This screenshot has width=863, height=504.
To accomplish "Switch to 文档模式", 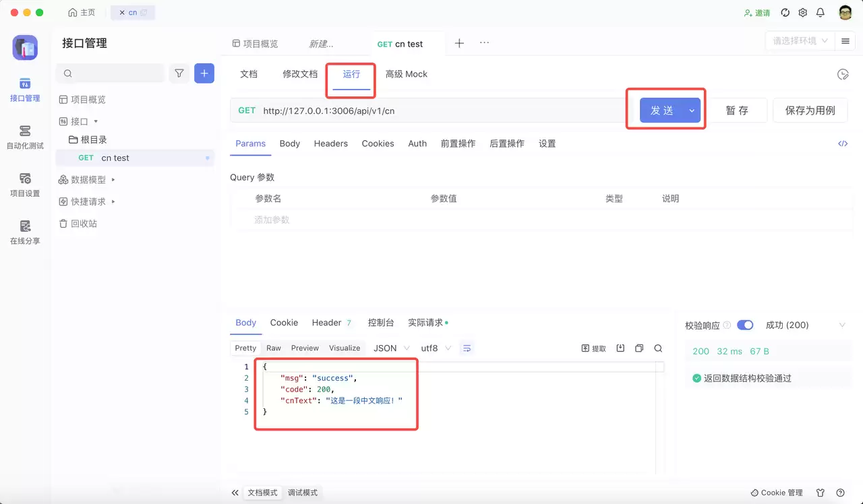I will coord(263,493).
